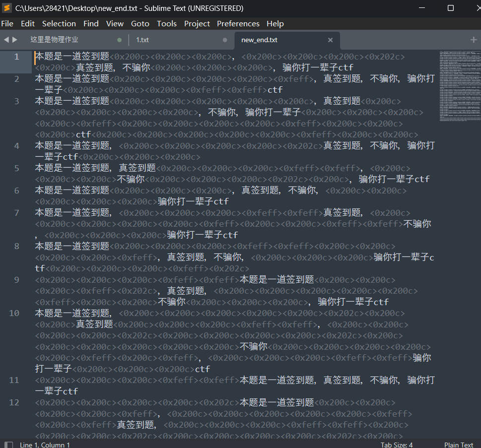Click line number 10 in gutter
Viewport: 481px width, 448px height.
point(14,314)
